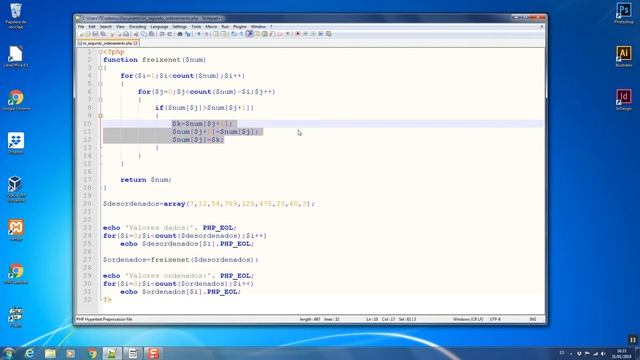Click the Save All toolbar icon

point(102,34)
